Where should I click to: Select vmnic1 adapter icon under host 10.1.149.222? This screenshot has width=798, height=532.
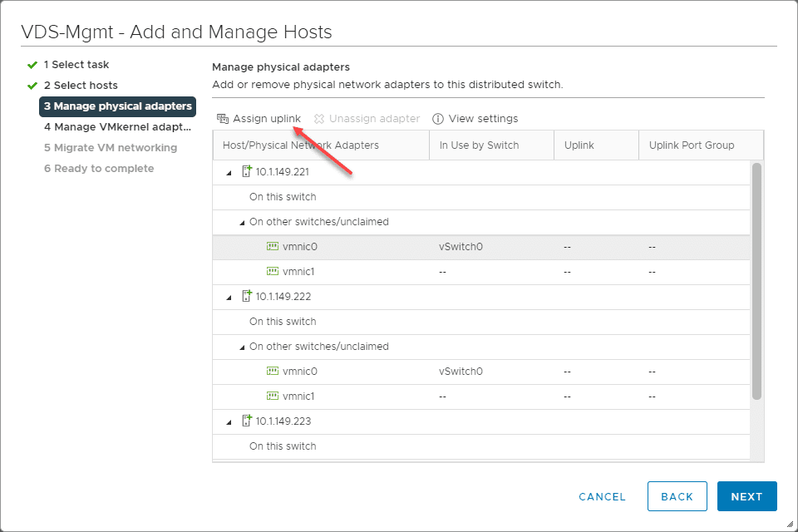tap(272, 397)
